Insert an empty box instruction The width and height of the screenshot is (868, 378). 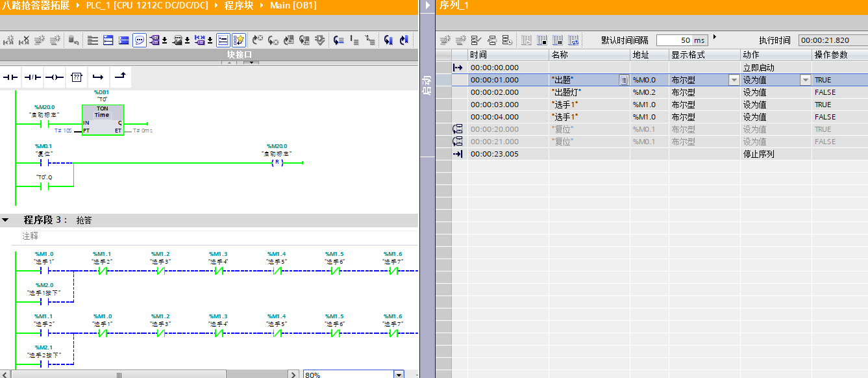coord(76,77)
